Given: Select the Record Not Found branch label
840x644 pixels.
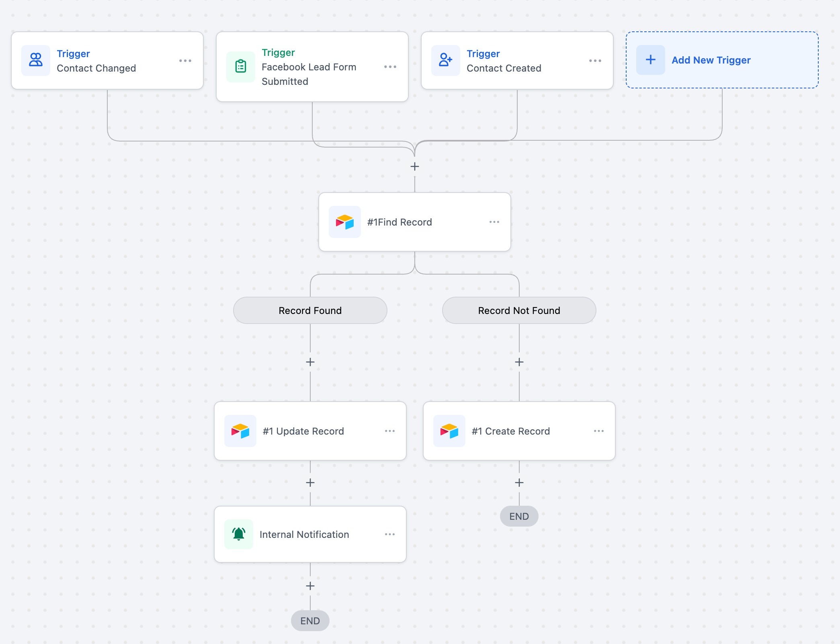Looking at the screenshot, I should pos(519,310).
